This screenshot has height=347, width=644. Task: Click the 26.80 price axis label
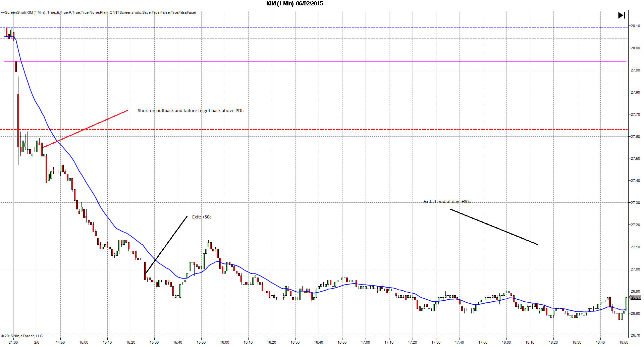click(635, 313)
